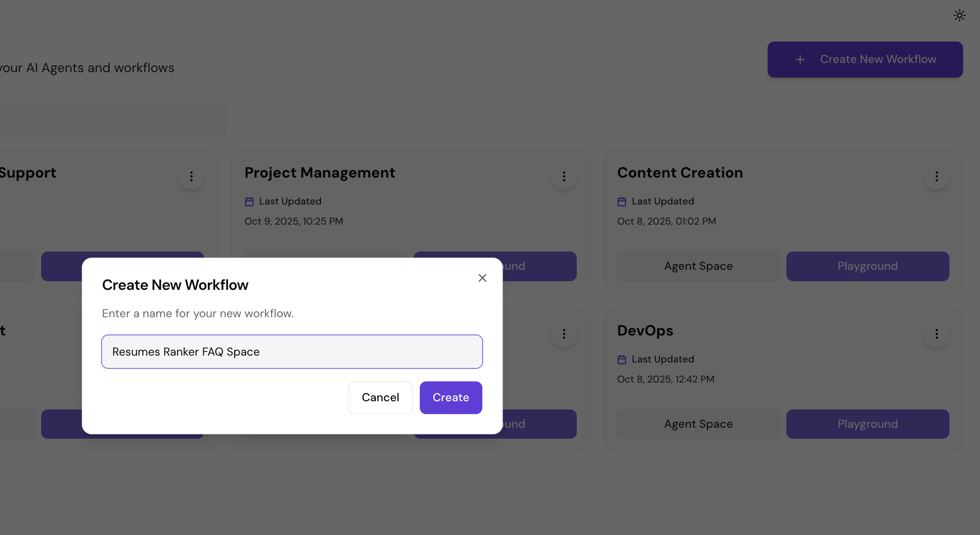The height and width of the screenshot is (535, 980).
Task: Open Agent Space for Content Creation
Action: [698, 266]
